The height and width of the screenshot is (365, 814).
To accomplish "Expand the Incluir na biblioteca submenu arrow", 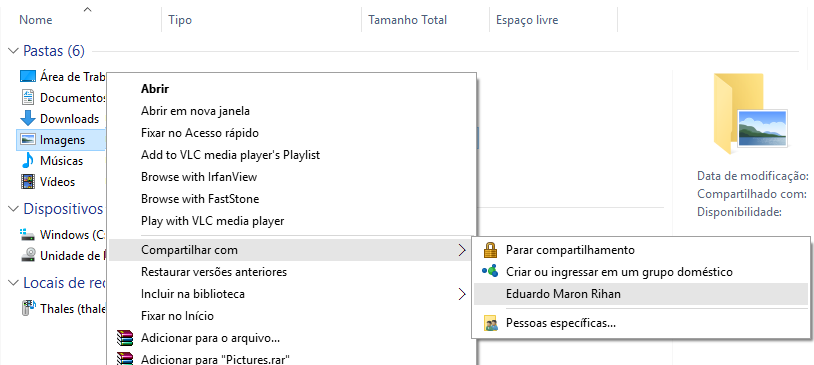I will 462,294.
